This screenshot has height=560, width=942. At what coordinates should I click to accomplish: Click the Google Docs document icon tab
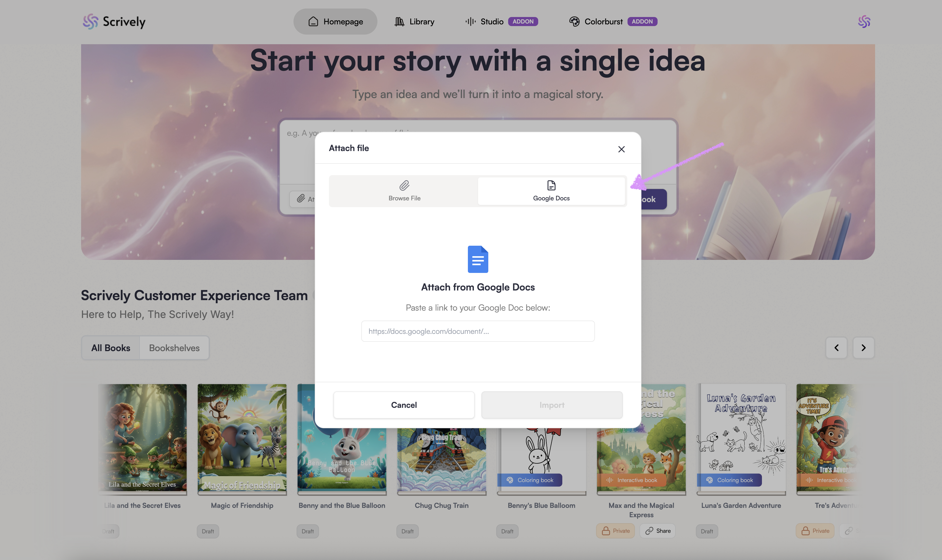[x=551, y=186]
